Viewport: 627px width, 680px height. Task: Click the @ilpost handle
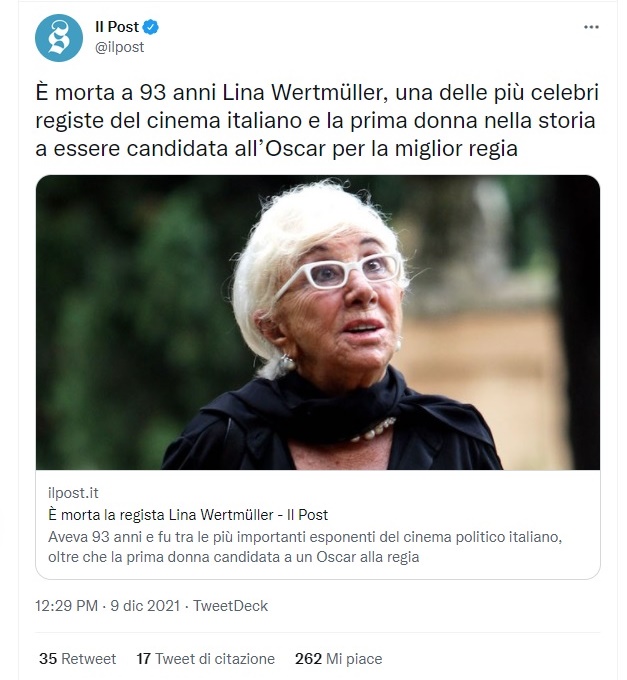pyautogui.click(x=119, y=47)
